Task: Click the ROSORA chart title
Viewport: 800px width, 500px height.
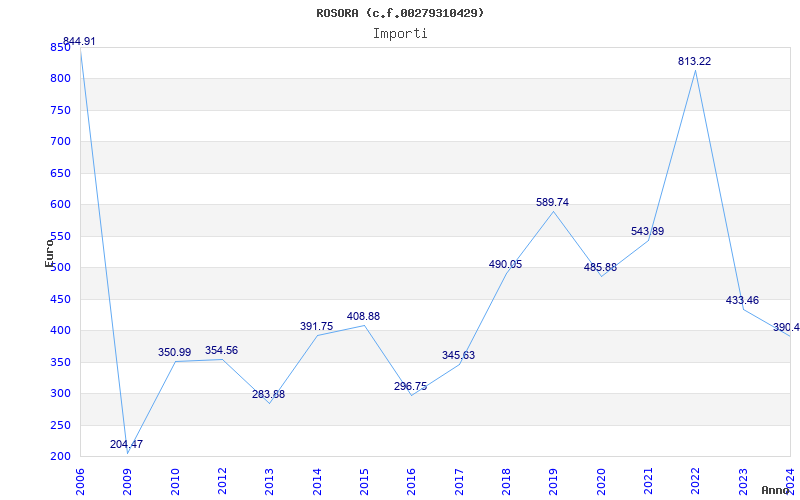Action: (x=400, y=13)
